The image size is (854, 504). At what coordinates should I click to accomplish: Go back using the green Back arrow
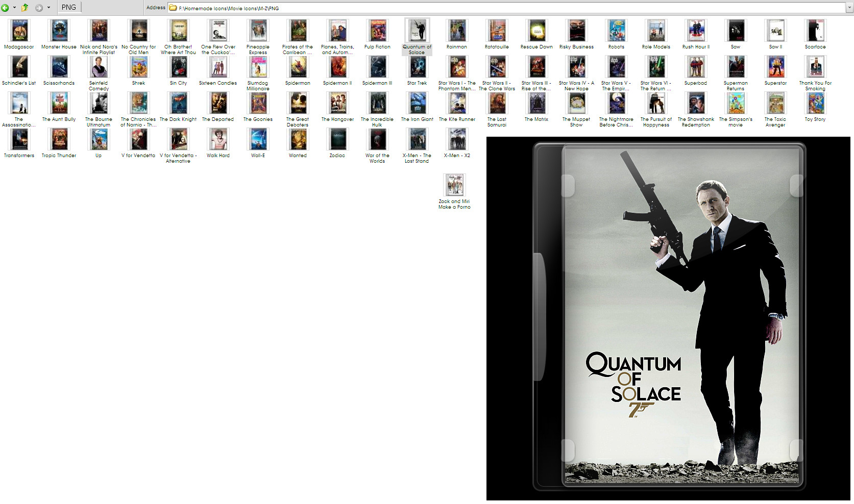tap(5, 8)
